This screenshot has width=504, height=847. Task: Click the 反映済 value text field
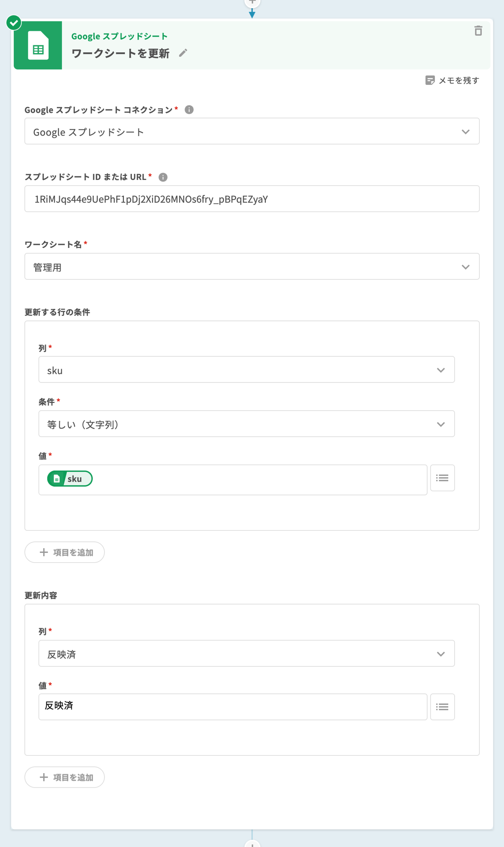233,707
